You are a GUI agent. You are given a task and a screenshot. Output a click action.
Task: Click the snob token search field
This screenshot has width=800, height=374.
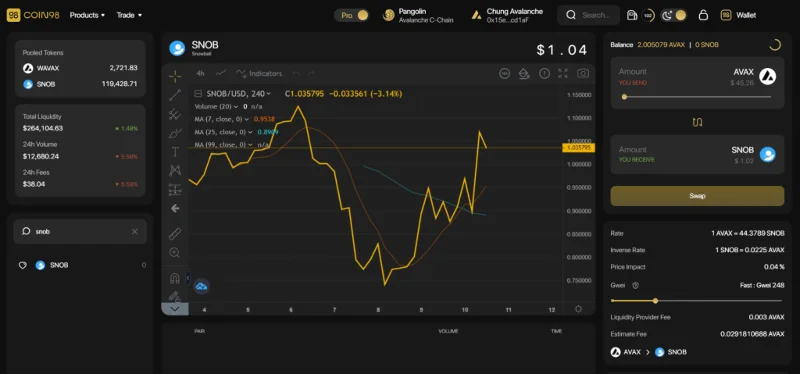pos(80,232)
